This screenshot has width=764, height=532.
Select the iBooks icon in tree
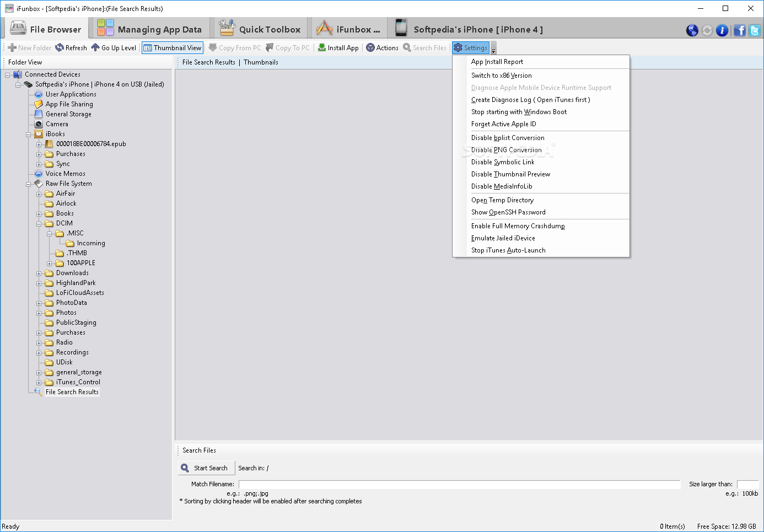pyautogui.click(x=39, y=134)
